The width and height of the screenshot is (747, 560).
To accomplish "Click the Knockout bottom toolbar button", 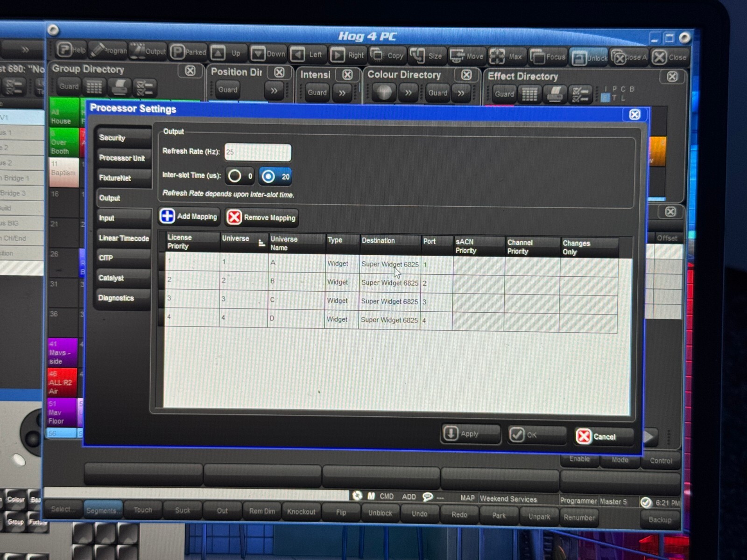I will click(x=301, y=511).
